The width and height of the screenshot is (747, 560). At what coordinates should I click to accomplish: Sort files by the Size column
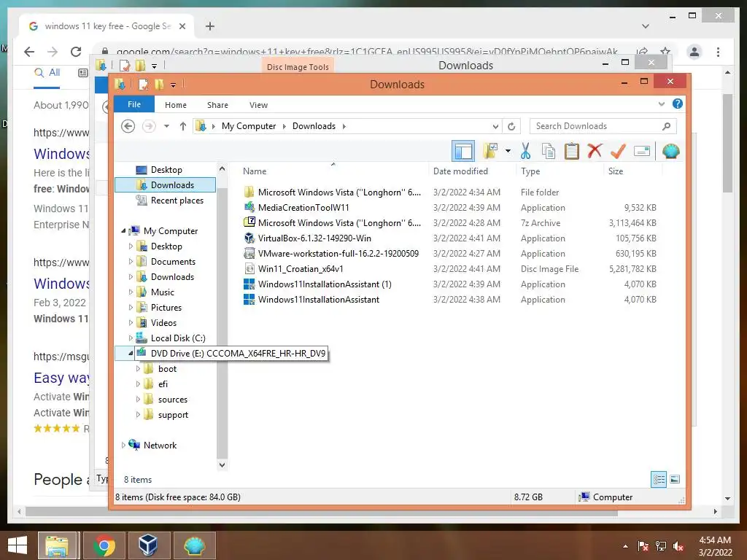coord(616,171)
